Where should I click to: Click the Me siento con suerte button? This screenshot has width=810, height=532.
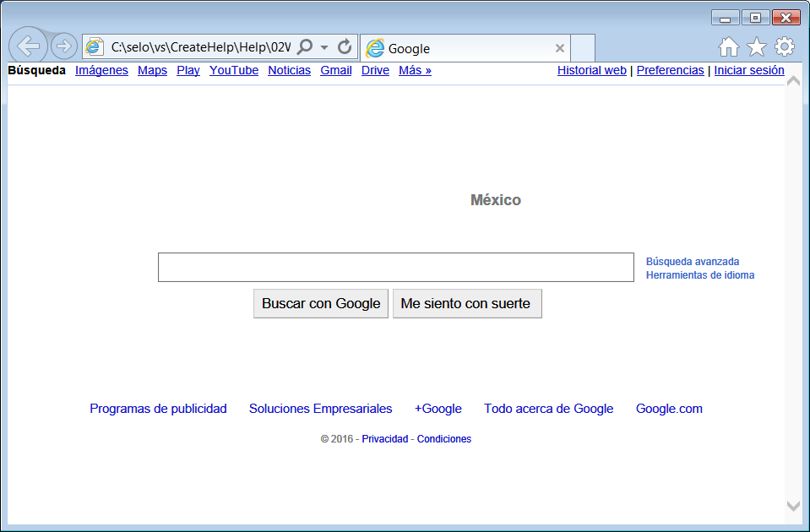467,304
